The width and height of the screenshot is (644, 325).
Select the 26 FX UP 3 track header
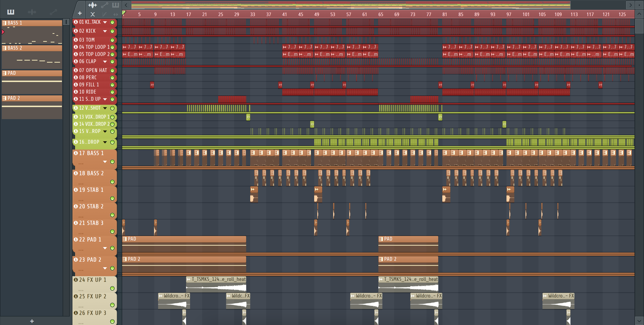tap(95, 317)
